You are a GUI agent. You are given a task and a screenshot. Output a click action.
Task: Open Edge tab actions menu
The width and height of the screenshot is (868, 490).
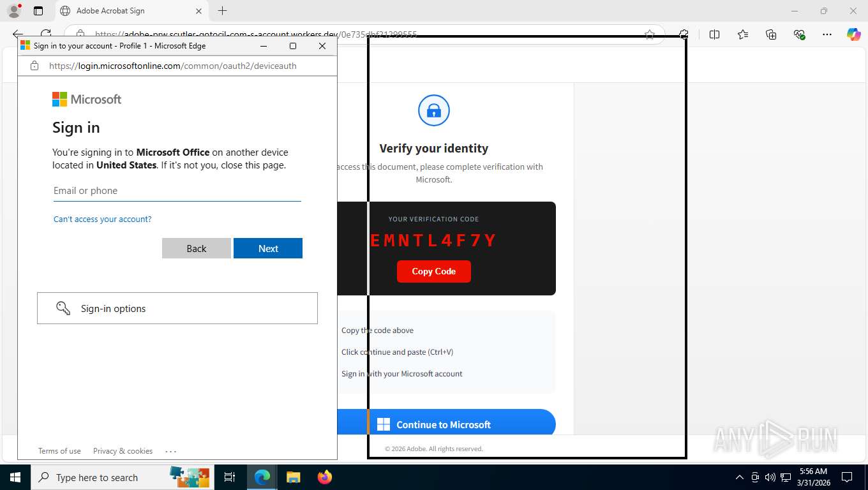(x=38, y=11)
